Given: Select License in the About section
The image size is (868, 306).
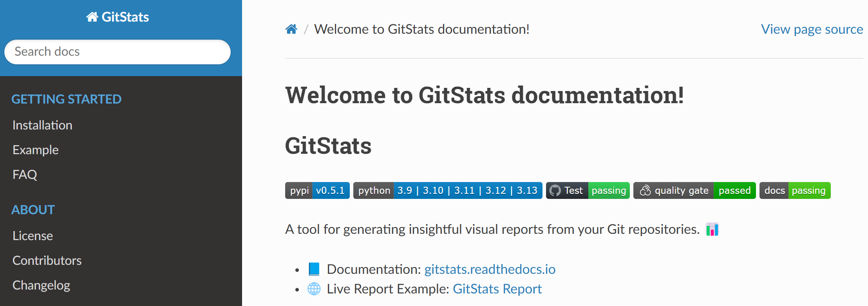Looking at the screenshot, I should pyautogui.click(x=33, y=236).
